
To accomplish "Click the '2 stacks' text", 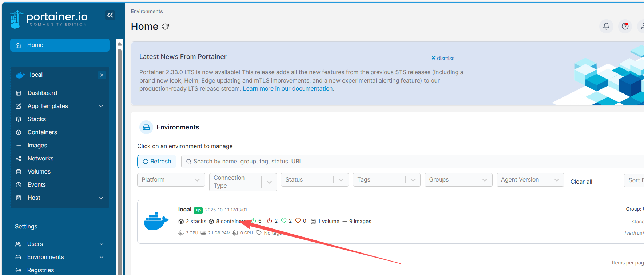I will click(x=196, y=221).
